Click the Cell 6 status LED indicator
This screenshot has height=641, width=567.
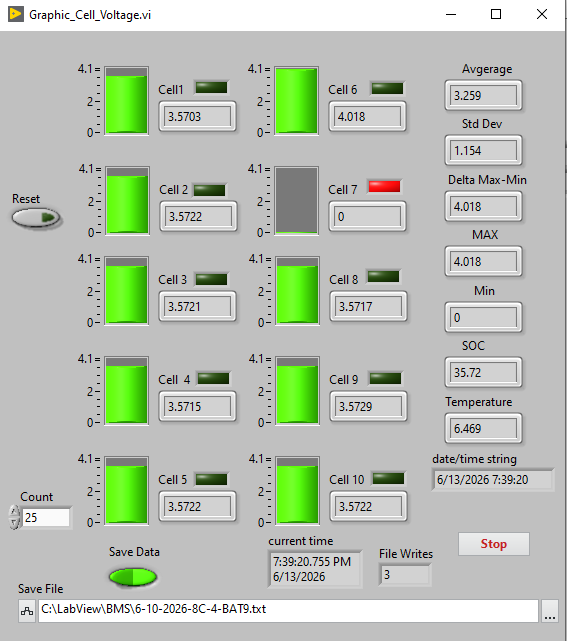click(387, 89)
